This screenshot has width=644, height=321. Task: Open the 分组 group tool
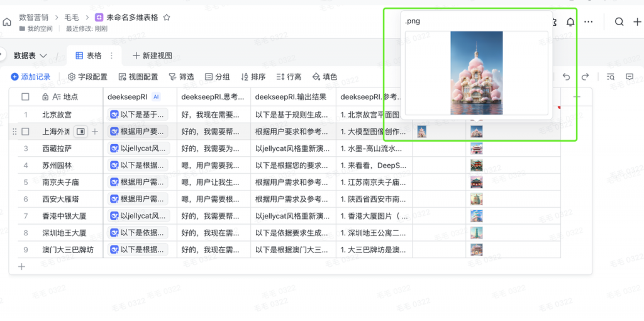(x=217, y=76)
